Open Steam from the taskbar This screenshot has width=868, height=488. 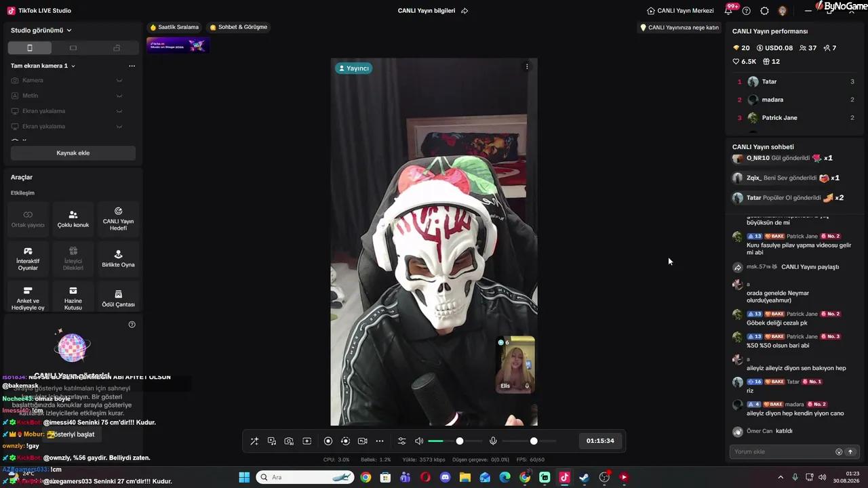[584, 477]
